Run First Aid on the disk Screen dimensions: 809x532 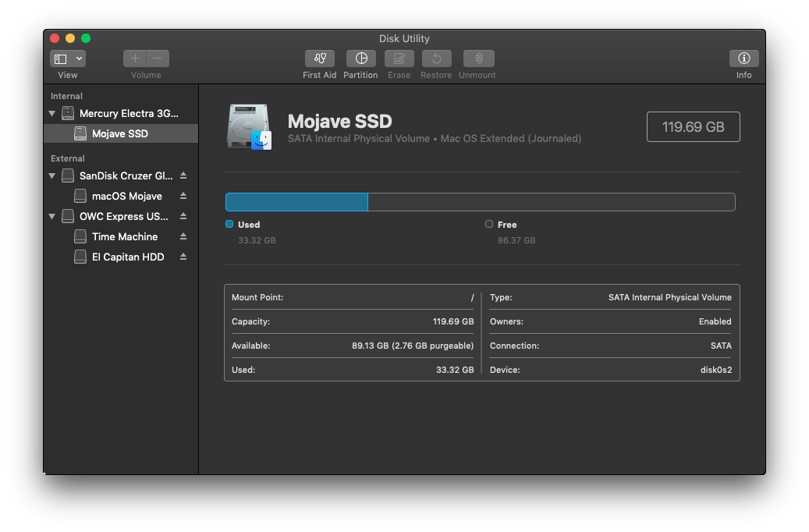click(319, 59)
